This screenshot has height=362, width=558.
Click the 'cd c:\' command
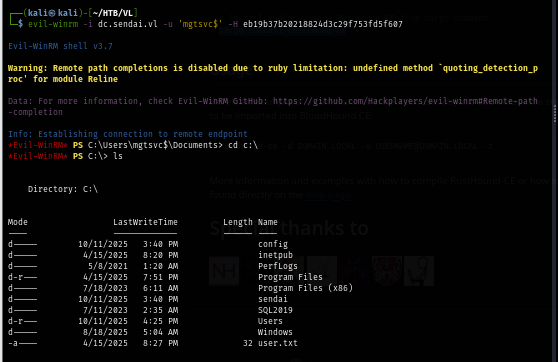click(x=243, y=145)
